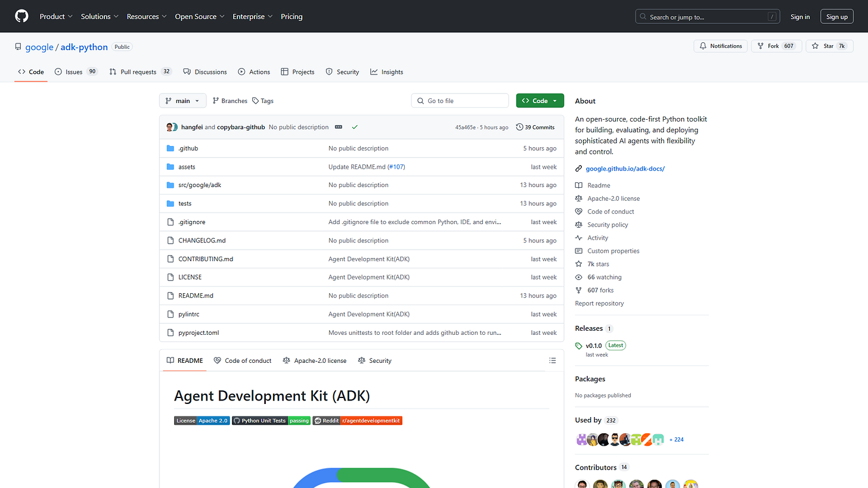
Task: Open the CHANGELOG.md file
Action: coord(202,241)
